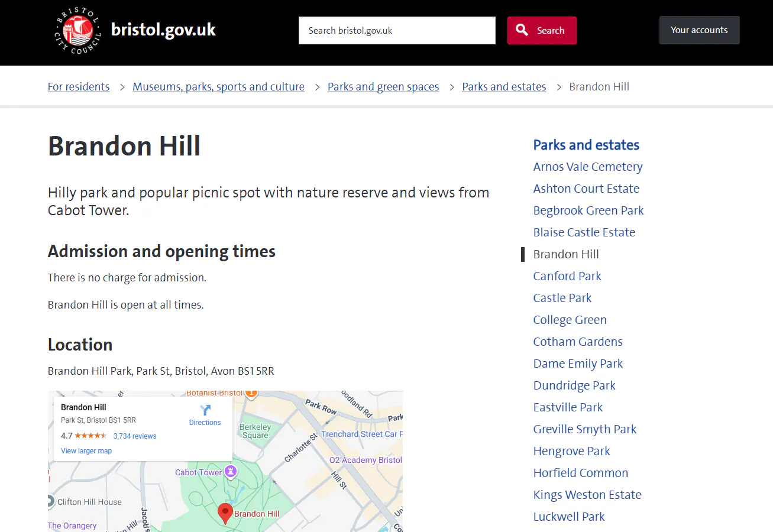Image resolution: width=773 pixels, height=532 pixels.
Task: Click the Botanist Bristol restaurant marker
Action: tap(251, 392)
